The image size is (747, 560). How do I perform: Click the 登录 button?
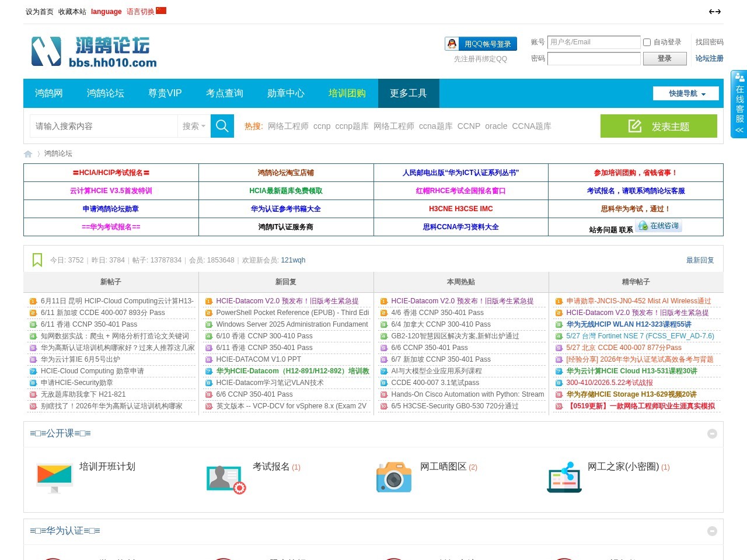(664, 58)
